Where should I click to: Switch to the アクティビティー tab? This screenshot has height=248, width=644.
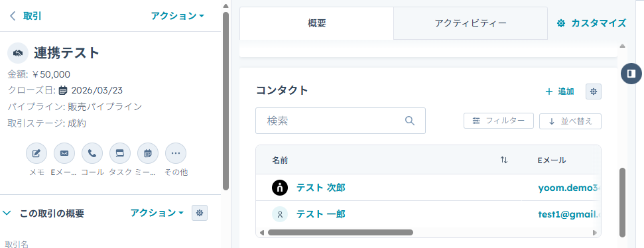pyautogui.click(x=470, y=23)
